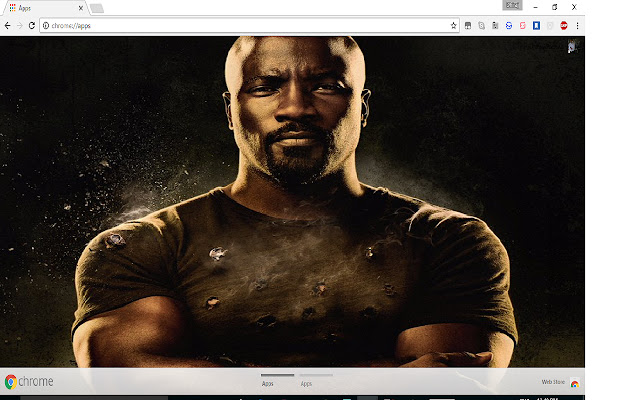This screenshot has height=400, width=640.
Task: Open the blue bookmark extension icon
Action: 536,26
